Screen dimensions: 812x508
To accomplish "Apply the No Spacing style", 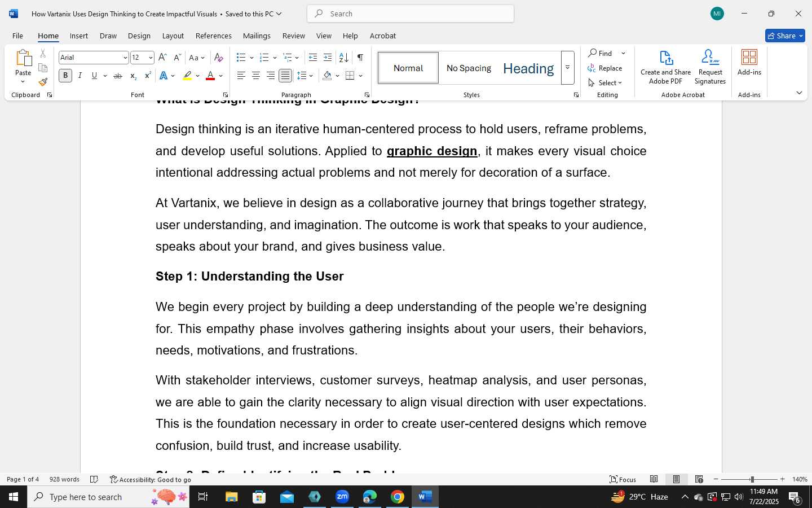I will [x=469, y=68].
